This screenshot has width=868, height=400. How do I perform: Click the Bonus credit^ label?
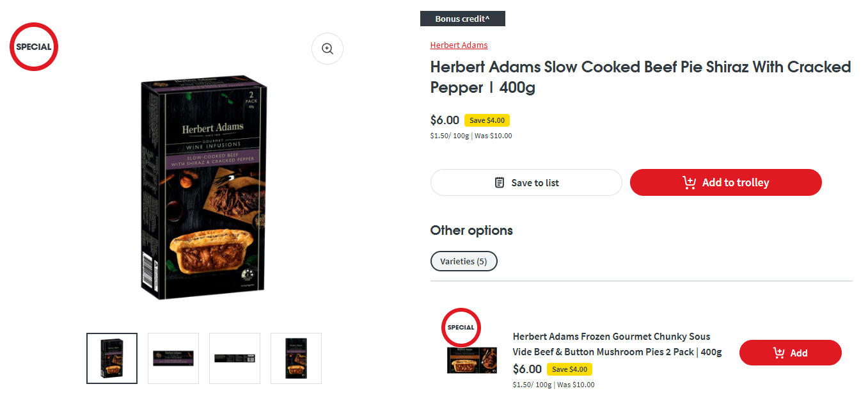pos(462,19)
